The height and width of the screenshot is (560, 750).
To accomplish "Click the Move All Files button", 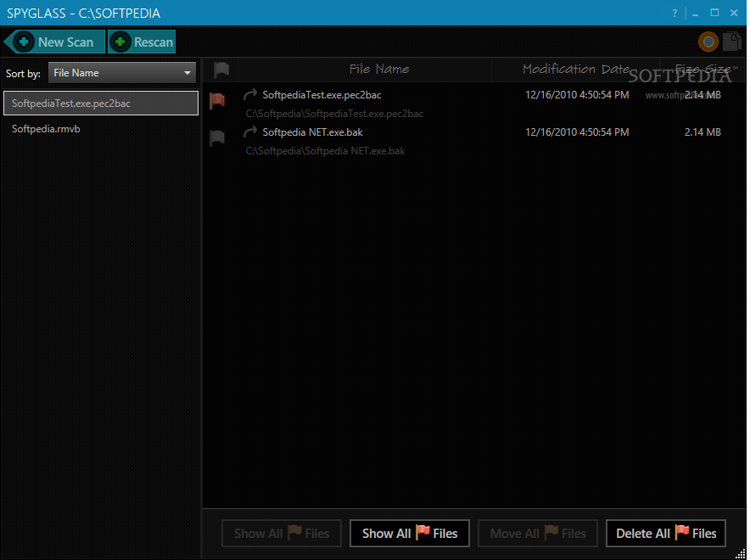I will click(x=538, y=533).
